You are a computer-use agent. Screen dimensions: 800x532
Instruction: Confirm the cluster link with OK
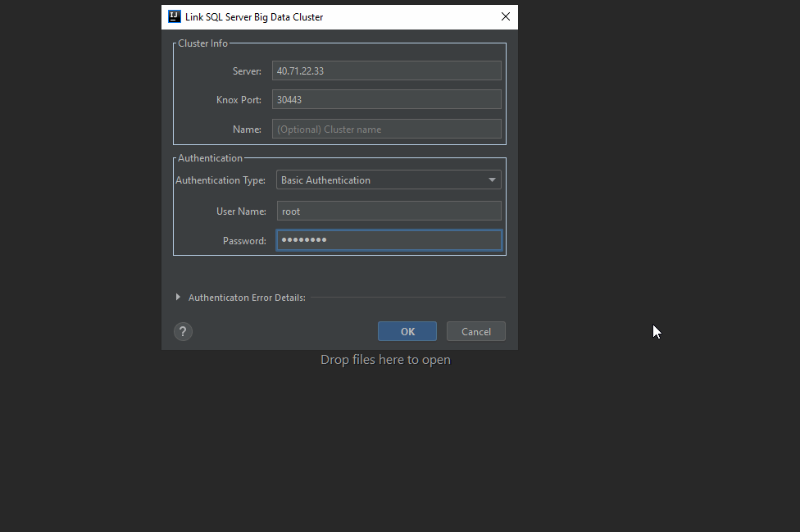407,331
